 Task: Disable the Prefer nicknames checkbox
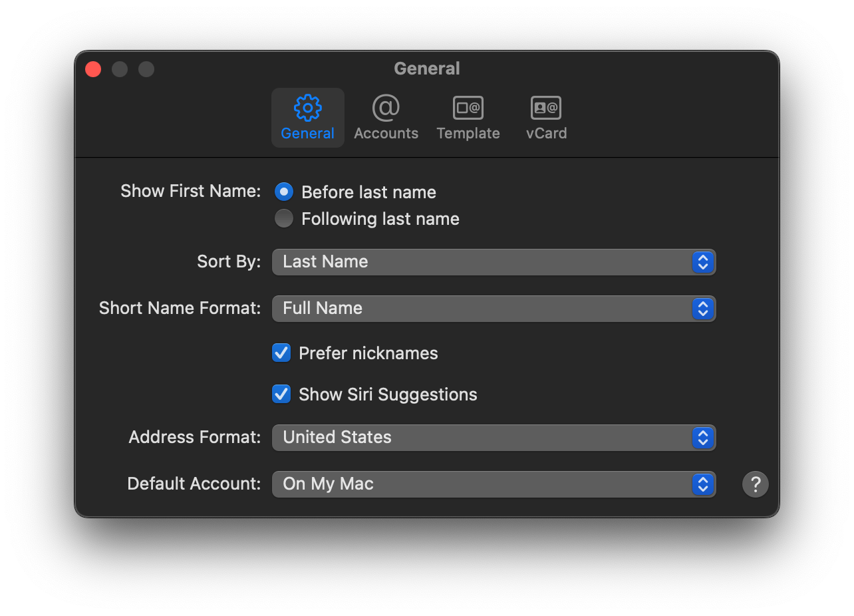[x=281, y=353]
